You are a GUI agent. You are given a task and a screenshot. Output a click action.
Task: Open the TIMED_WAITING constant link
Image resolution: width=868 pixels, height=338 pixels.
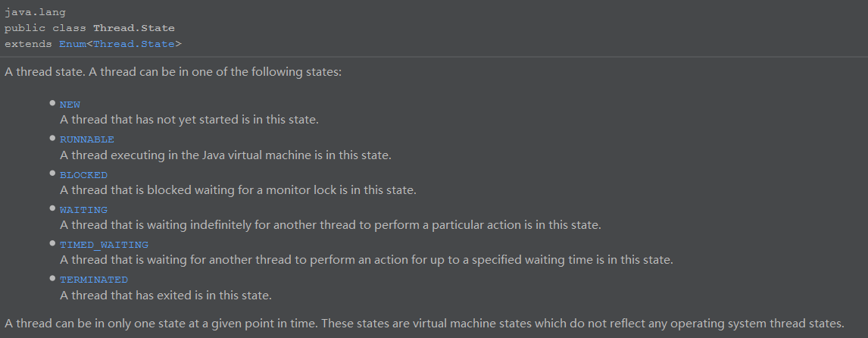[x=104, y=244]
